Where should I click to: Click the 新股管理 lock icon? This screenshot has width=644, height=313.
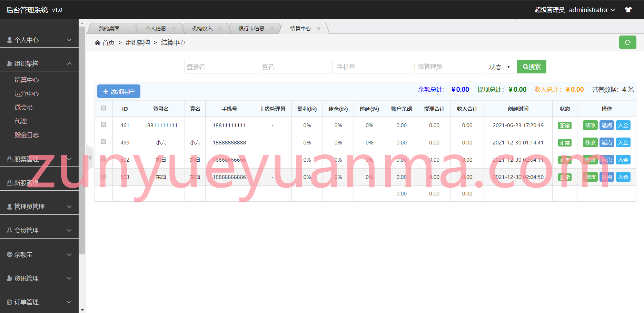coord(10,183)
